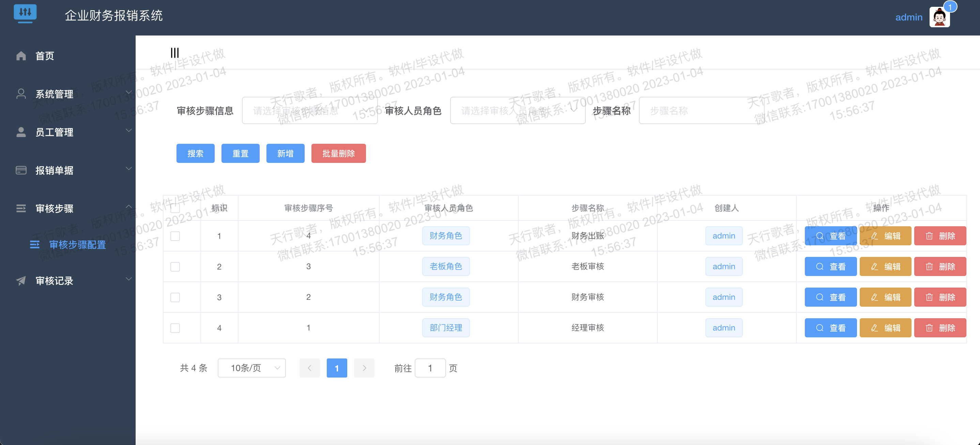Click the red 批量删除 button
The width and height of the screenshot is (980, 445).
338,153
